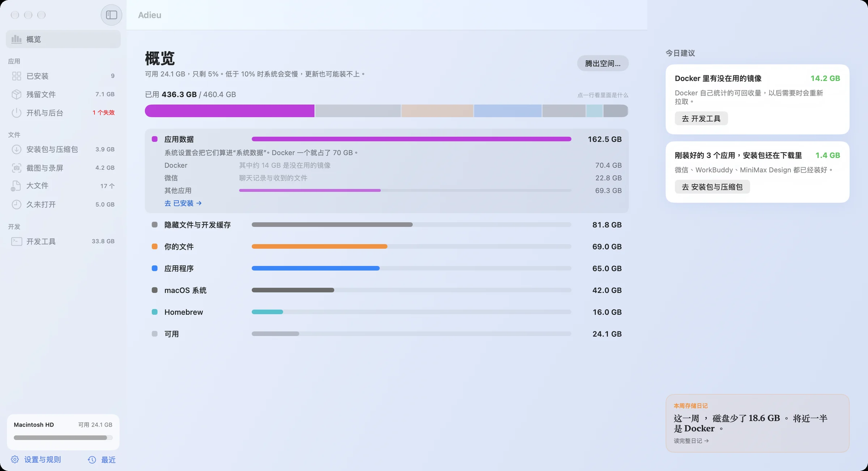Image resolution: width=868 pixels, height=471 pixels.
Task: Click the 开发工具 terminal icon
Action: (x=17, y=241)
